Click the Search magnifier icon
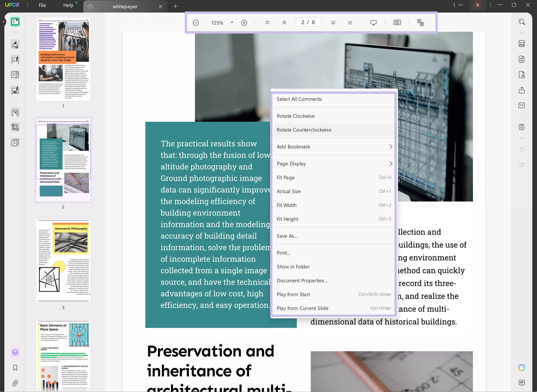Image resolution: width=537 pixels, height=392 pixels. (x=522, y=22)
